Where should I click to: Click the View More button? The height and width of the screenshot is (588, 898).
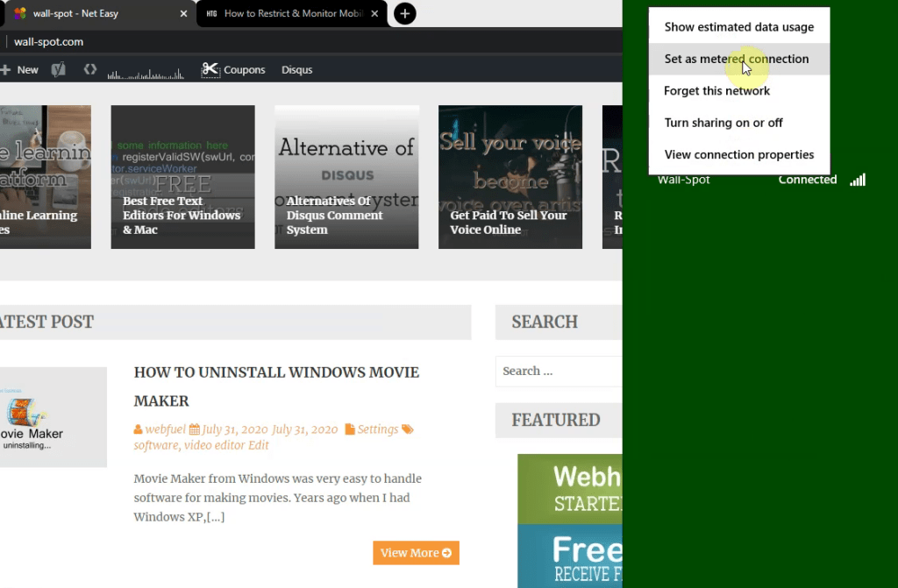coord(416,553)
